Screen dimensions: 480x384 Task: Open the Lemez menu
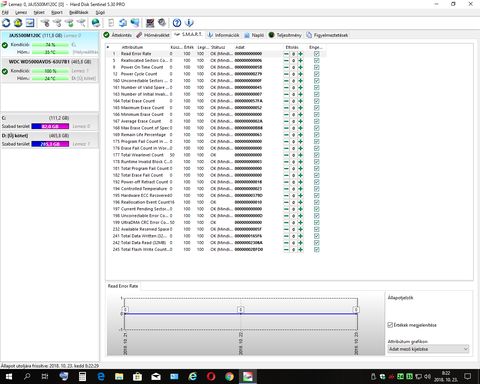[x=21, y=12]
